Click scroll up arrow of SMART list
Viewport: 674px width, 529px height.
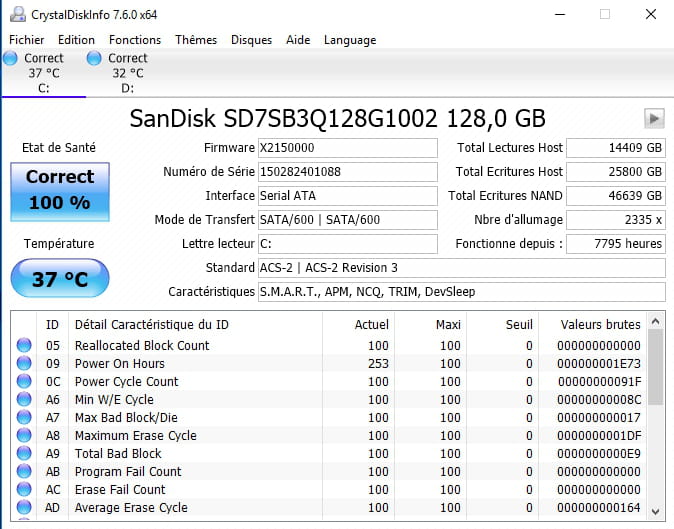tap(656, 321)
